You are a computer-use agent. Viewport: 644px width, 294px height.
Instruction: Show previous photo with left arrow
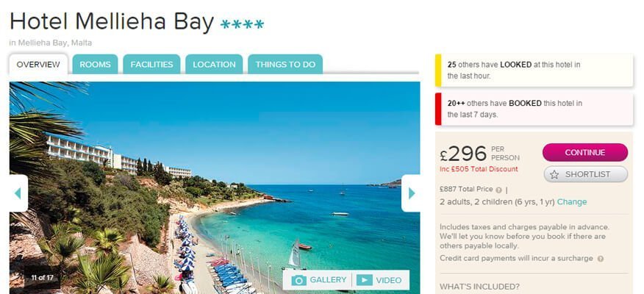coord(18,193)
